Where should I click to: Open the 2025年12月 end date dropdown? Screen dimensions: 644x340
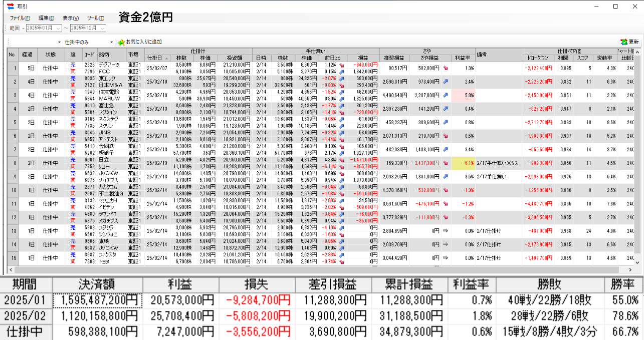103,28
